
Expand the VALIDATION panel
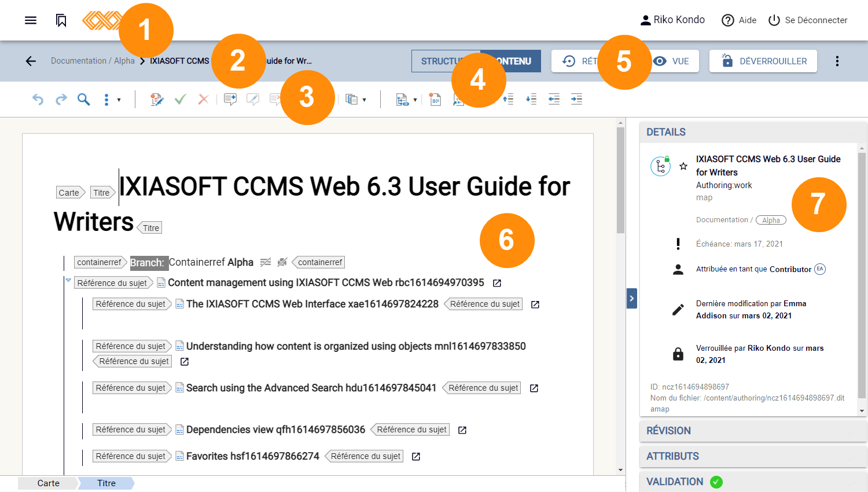pyautogui.click(x=753, y=482)
